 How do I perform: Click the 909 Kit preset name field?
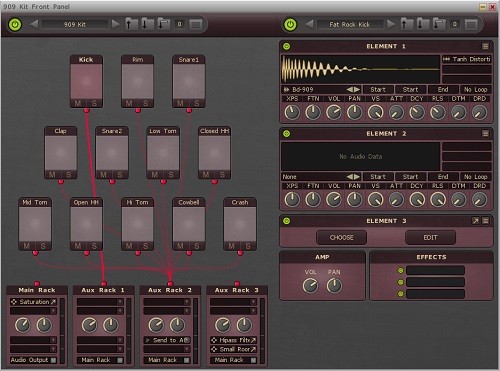[x=75, y=24]
